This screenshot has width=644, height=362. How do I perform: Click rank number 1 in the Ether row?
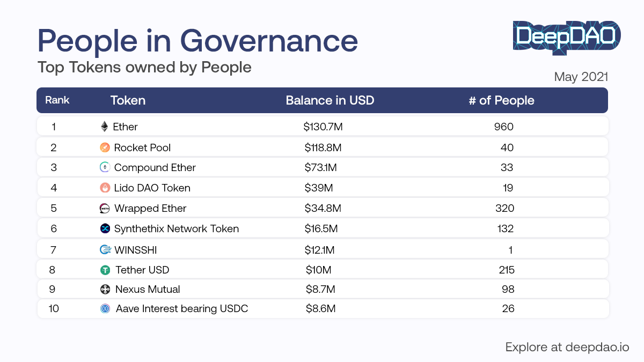click(x=54, y=127)
